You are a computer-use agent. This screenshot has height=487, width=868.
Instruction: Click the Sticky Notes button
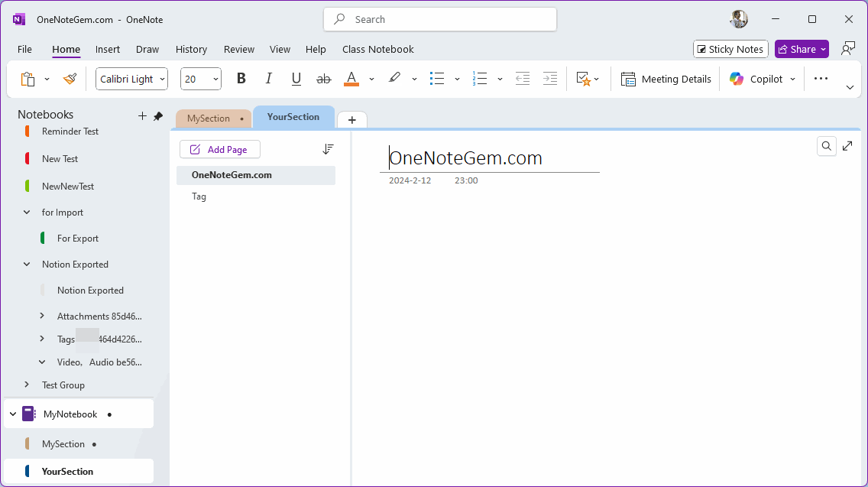(x=730, y=49)
